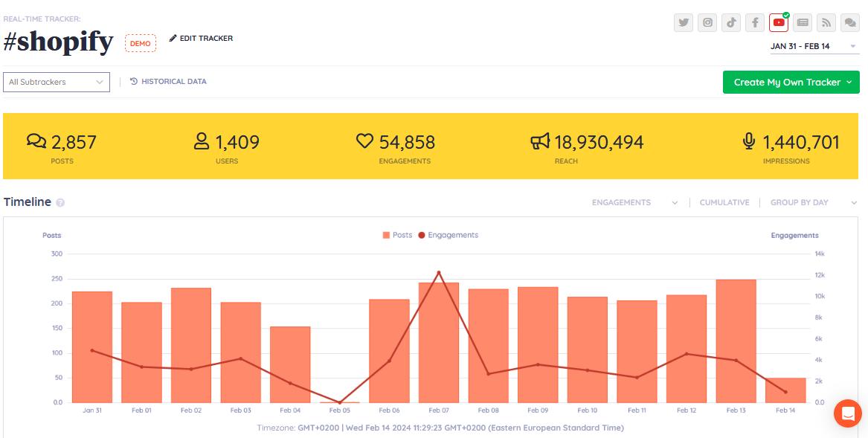Select the Facebook source icon
This screenshot has width=868, height=438.
[x=755, y=23]
